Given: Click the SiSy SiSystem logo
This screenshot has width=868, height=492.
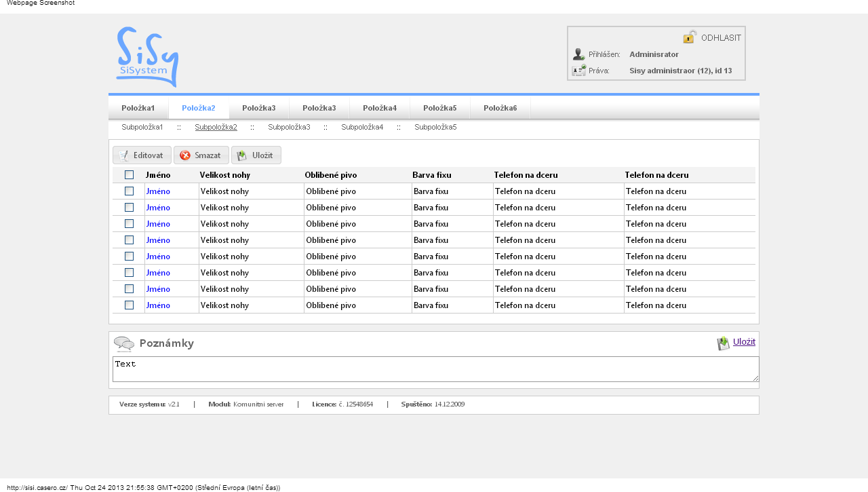Looking at the screenshot, I should click(x=146, y=57).
